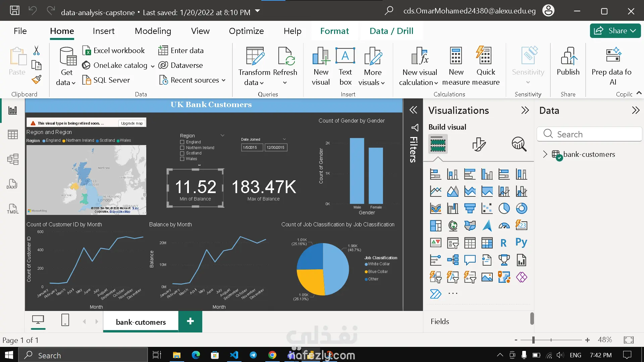Image resolution: width=644 pixels, height=362 pixels.
Task: Click New measure in ribbon
Action: pos(456,66)
